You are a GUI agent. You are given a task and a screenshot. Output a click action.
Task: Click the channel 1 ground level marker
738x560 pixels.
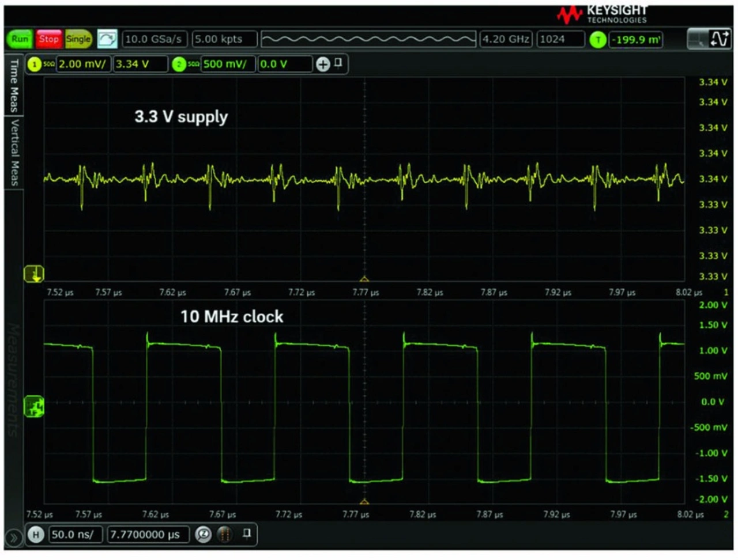[34, 274]
